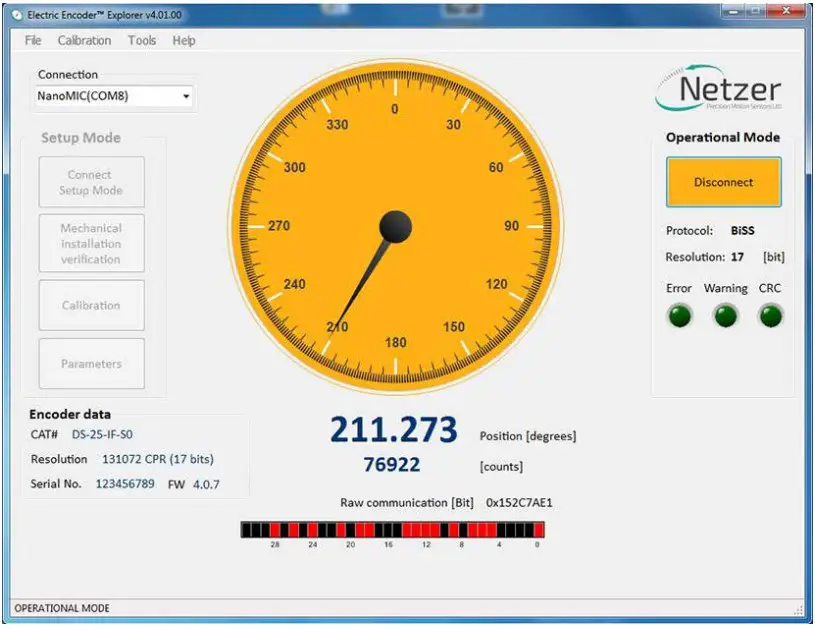The height and width of the screenshot is (632, 815).
Task: Click the serial number 123456789
Action: [x=125, y=483]
